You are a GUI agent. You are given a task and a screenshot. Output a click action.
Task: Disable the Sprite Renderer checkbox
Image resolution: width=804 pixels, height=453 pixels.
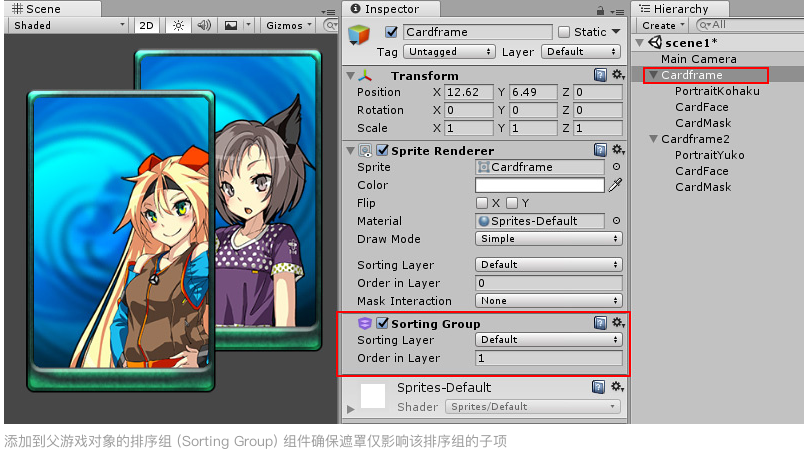383,150
